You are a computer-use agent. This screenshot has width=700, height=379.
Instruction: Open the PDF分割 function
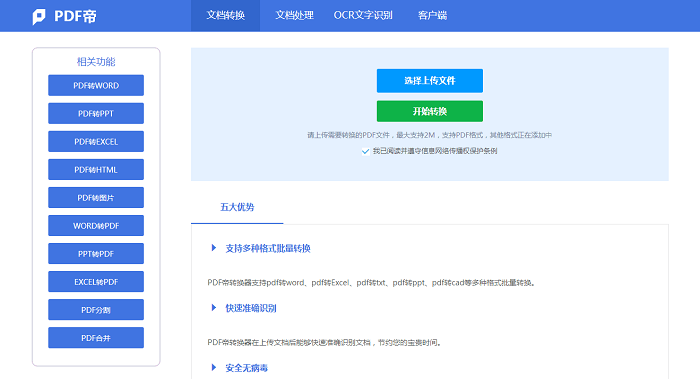[96, 310]
